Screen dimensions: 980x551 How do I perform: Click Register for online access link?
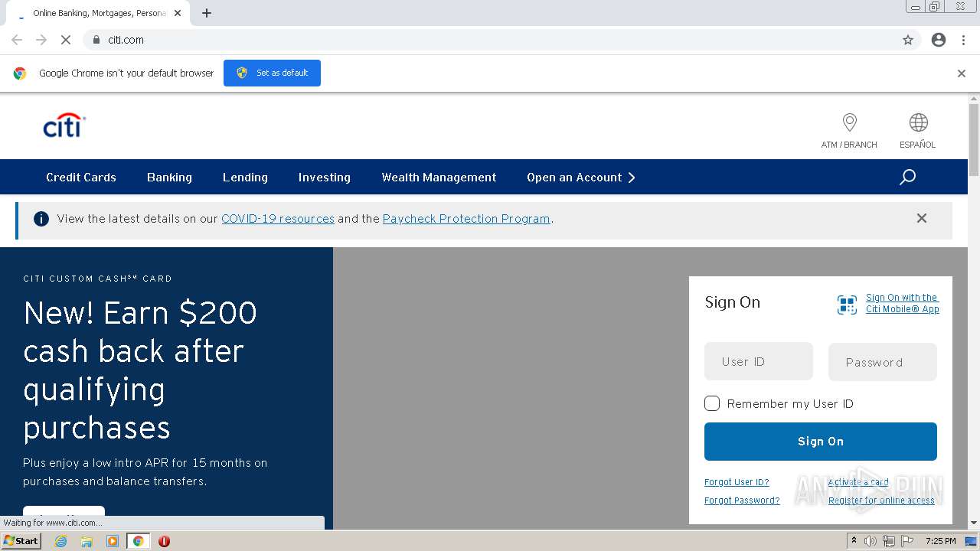[881, 500]
